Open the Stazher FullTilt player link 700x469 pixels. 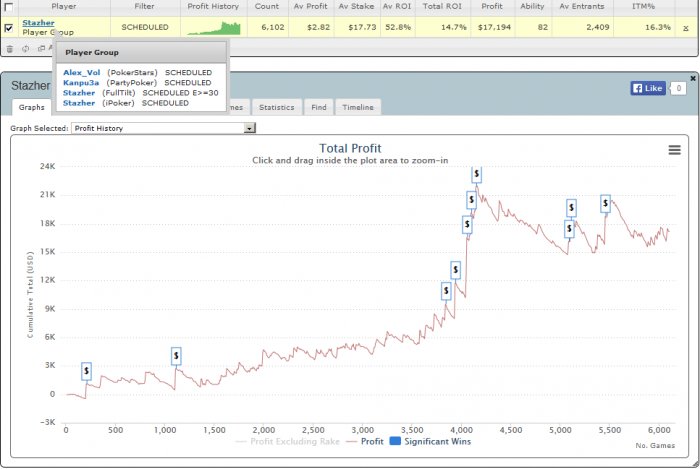coord(79,93)
